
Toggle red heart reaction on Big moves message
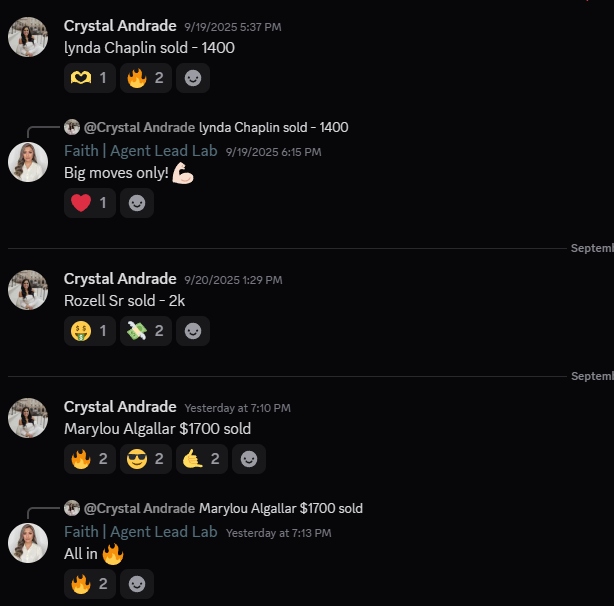pos(89,203)
